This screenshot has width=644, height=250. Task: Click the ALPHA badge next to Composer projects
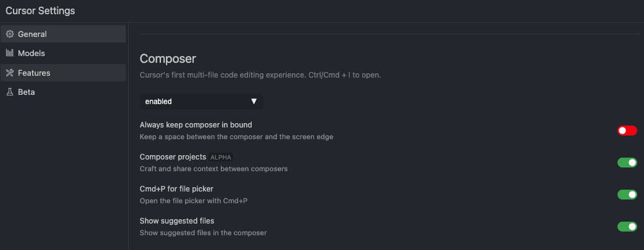(x=220, y=157)
